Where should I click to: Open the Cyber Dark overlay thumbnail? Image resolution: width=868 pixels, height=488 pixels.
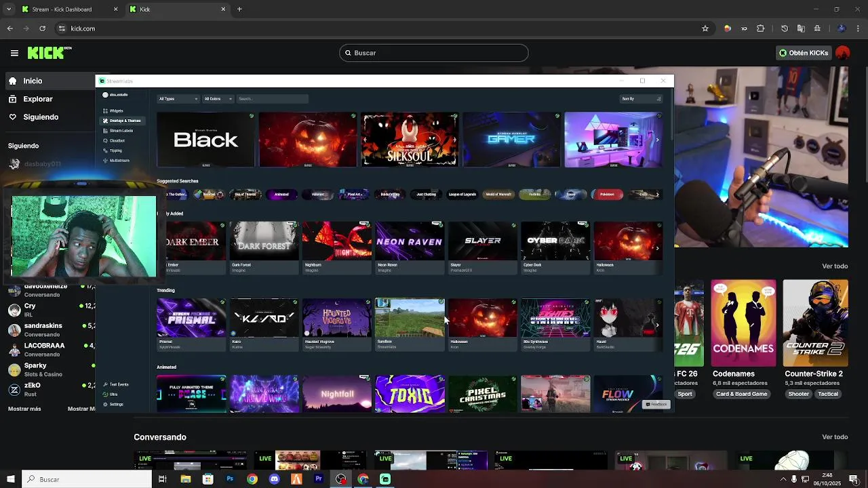point(555,247)
